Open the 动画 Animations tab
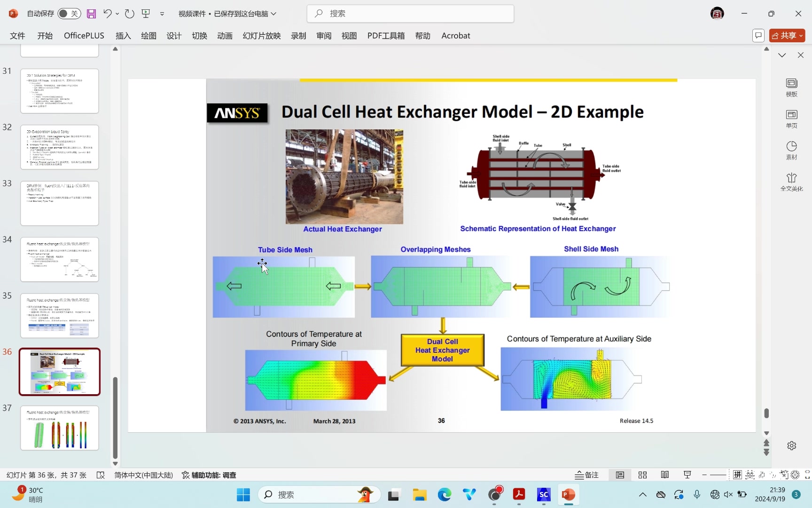This screenshot has width=812, height=508. click(225, 36)
